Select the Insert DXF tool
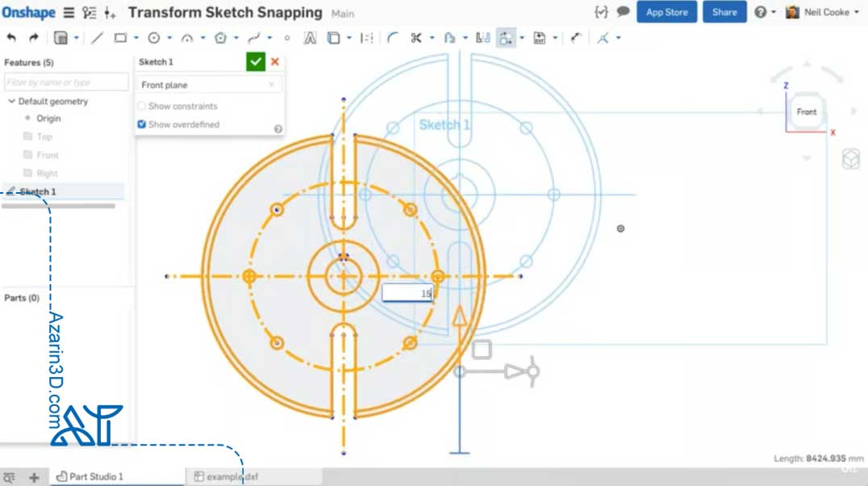 coord(539,38)
